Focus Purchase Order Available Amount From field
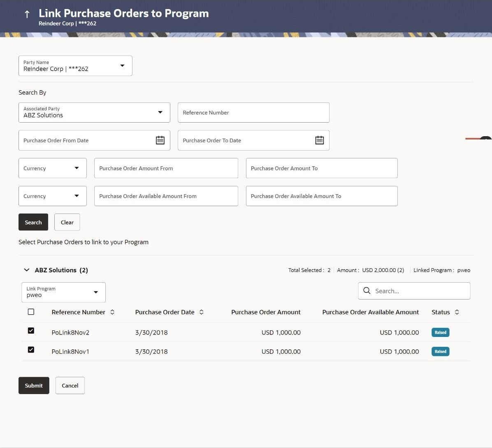The height and width of the screenshot is (448, 492). pos(166,196)
